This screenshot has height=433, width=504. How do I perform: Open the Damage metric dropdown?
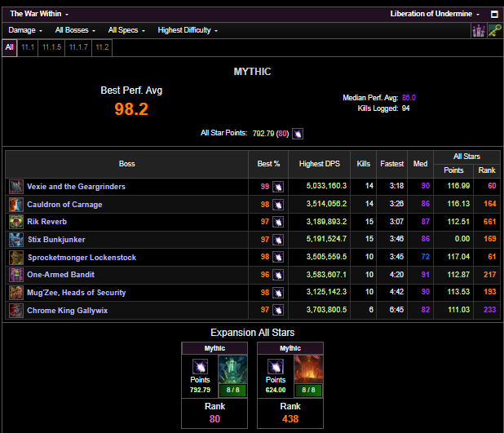click(25, 30)
